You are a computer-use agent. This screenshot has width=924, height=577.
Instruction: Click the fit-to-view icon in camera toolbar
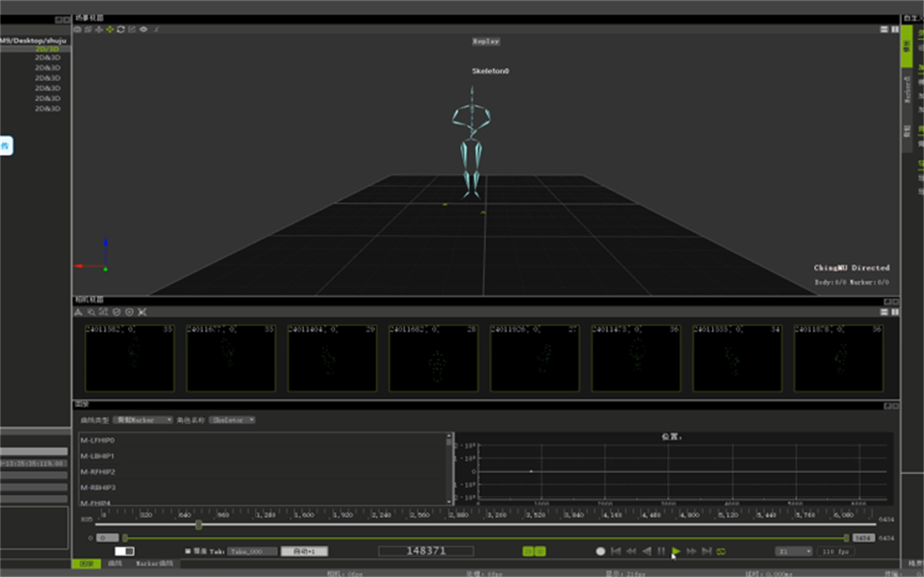[x=142, y=312]
